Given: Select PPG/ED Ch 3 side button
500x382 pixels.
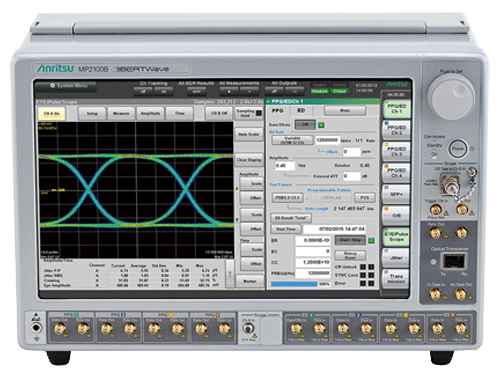Looking at the screenshot, I should tap(396, 151).
